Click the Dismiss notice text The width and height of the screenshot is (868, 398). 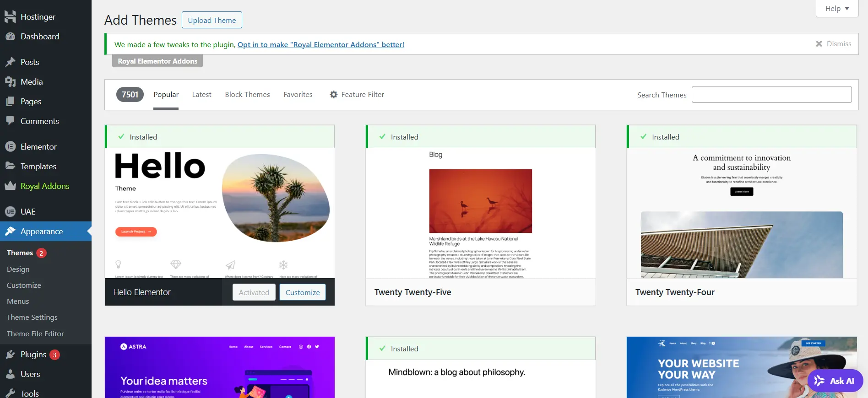pyautogui.click(x=839, y=44)
